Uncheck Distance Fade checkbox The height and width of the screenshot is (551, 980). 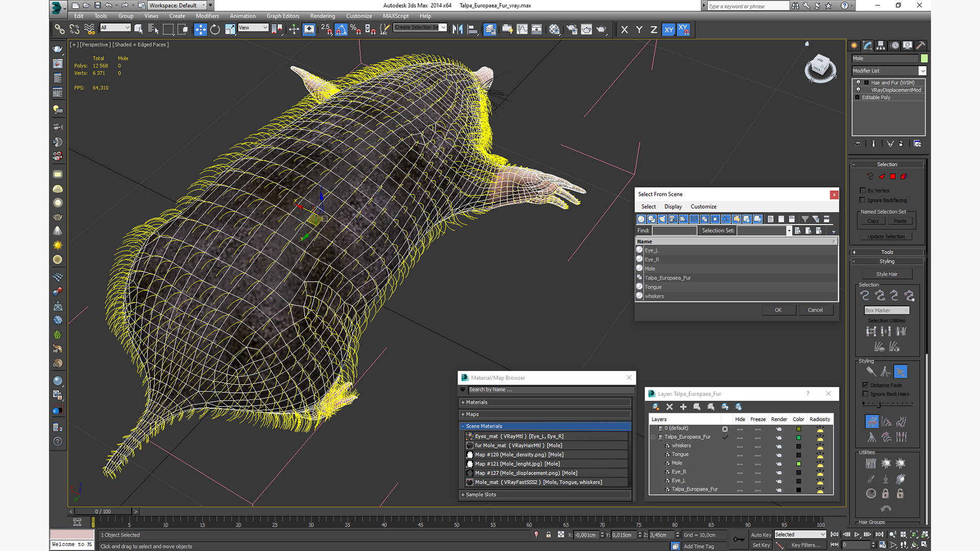pos(865,385)
